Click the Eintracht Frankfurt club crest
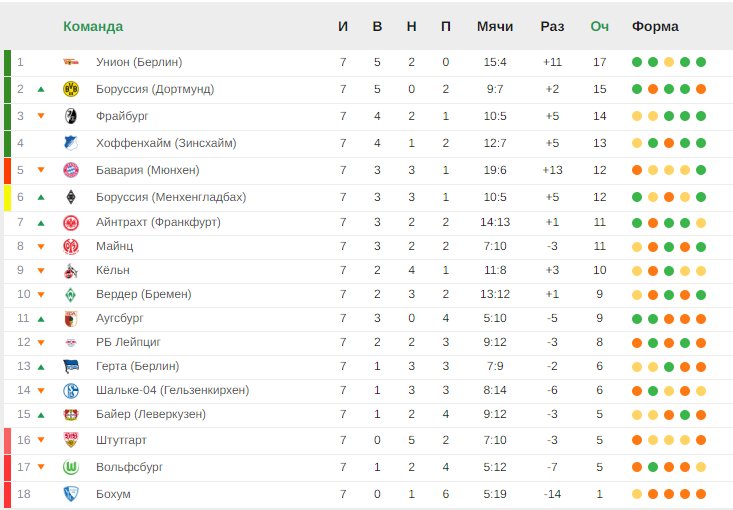 coord(70,222)
